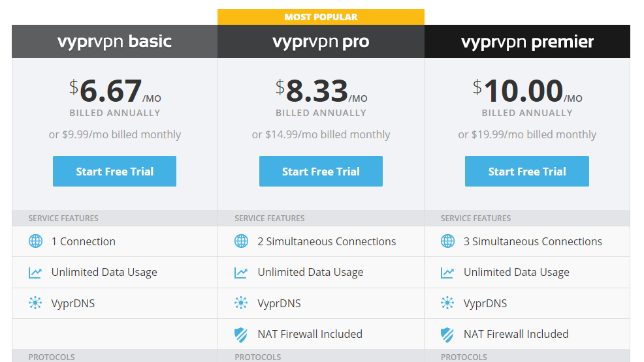The height and width of the screenshot is (362, 644).
Task: Select the vyprvpn pro plan header
Action: point(321,41)
